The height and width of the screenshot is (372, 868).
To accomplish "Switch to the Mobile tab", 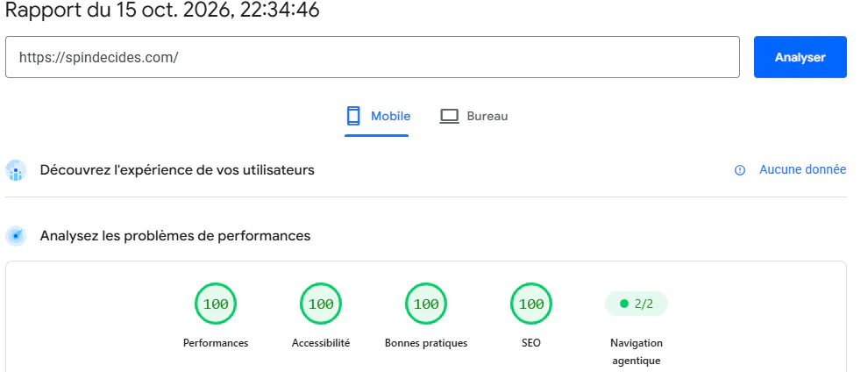I will coord(377,116).
